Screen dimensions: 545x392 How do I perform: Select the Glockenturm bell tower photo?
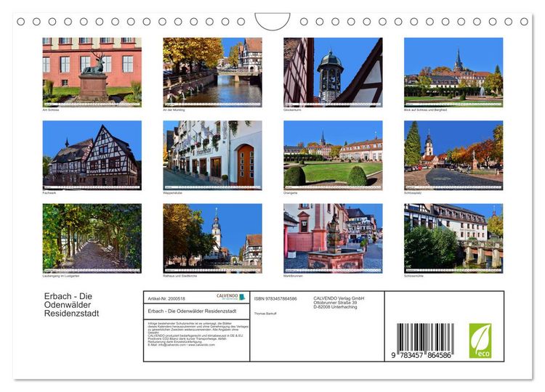(333, 72)
